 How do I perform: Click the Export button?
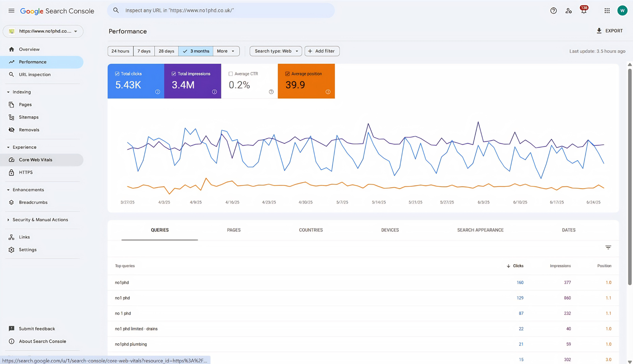[x=609, y=31]
